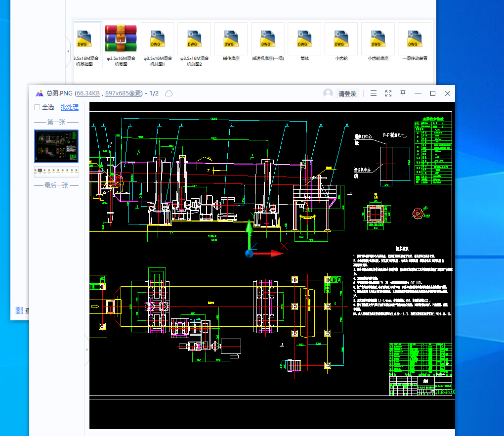The height and width of the screenshot is (436, 504).
Task: Click the CAD drawing in the viewer
Action: 272,265
